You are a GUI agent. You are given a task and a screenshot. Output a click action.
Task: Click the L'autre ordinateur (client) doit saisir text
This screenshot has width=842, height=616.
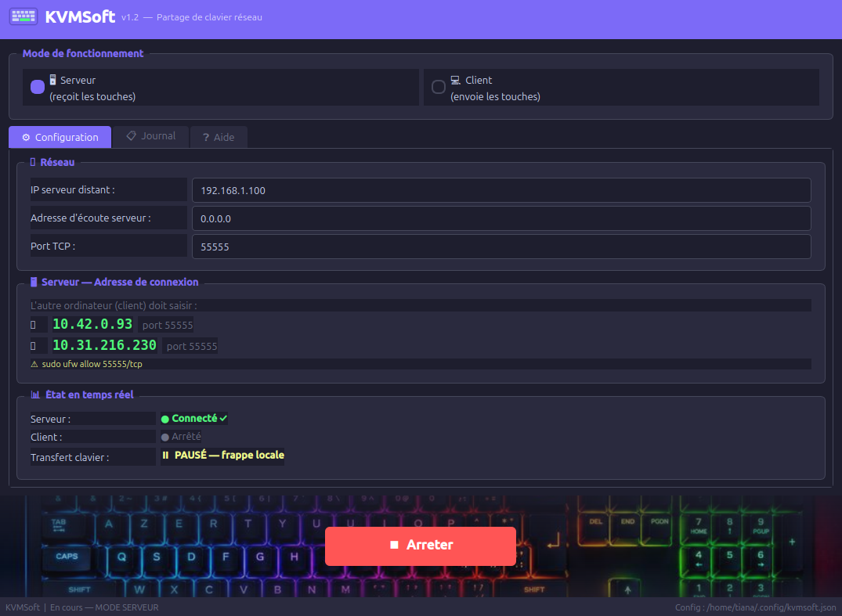click(x=114, y=305)
